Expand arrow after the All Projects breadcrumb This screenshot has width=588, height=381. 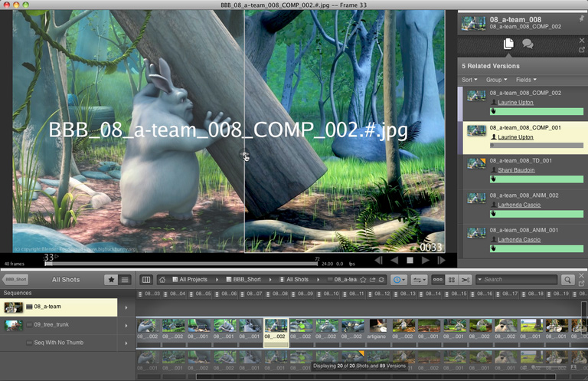pos(217,280)
